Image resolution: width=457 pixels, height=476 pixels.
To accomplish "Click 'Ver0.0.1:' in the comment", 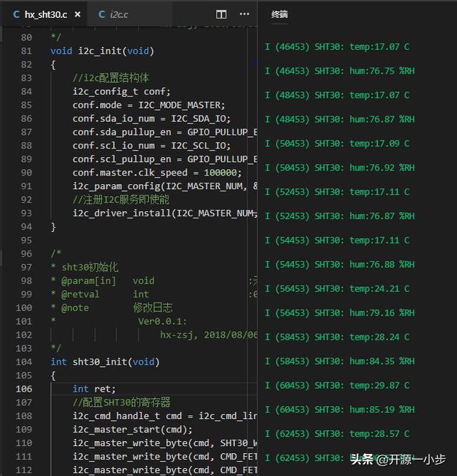I will click(163, 321).
